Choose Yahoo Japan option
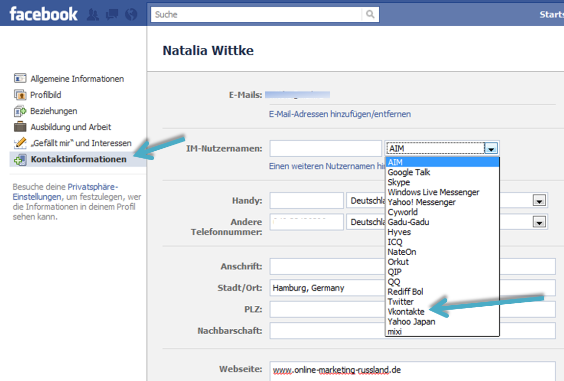 pos(442,322)
